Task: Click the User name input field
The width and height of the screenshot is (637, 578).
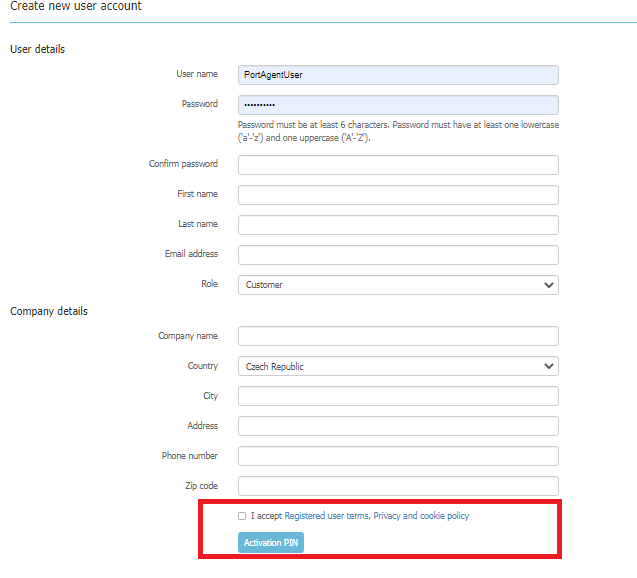Action: 398,75
